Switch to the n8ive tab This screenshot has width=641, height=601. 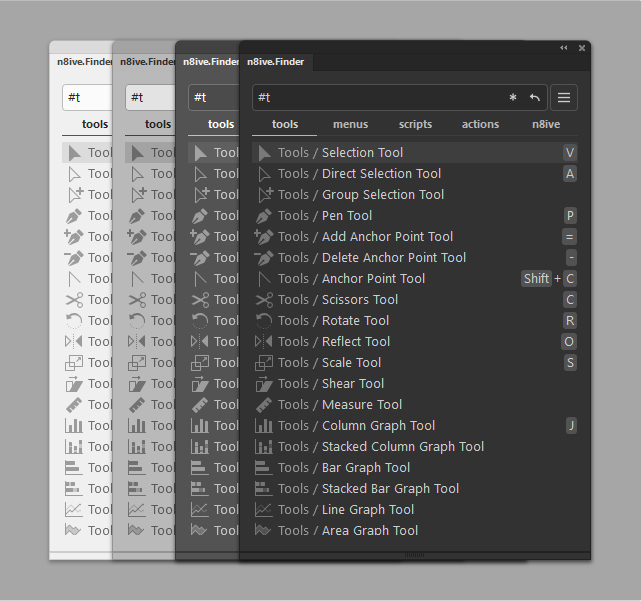[546, 124]
